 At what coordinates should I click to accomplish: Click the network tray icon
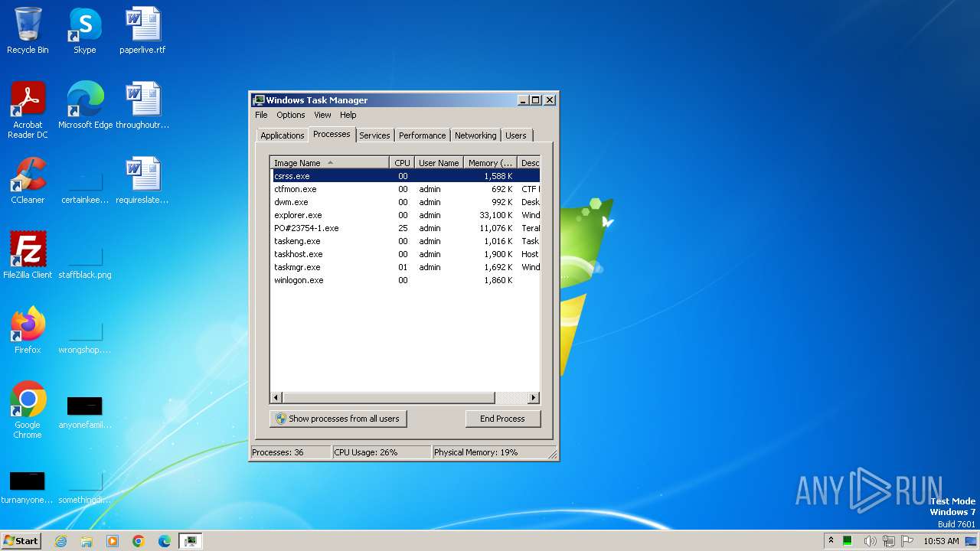889,541
